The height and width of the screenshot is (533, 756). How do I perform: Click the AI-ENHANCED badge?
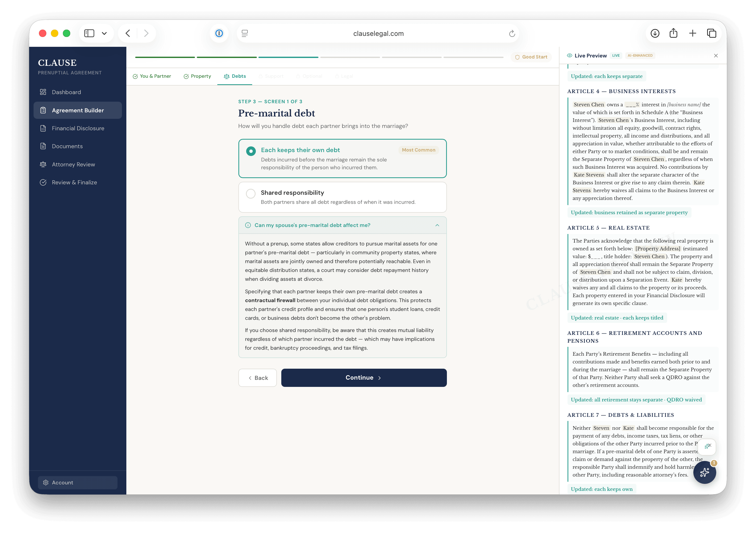(x=640, y=56)
